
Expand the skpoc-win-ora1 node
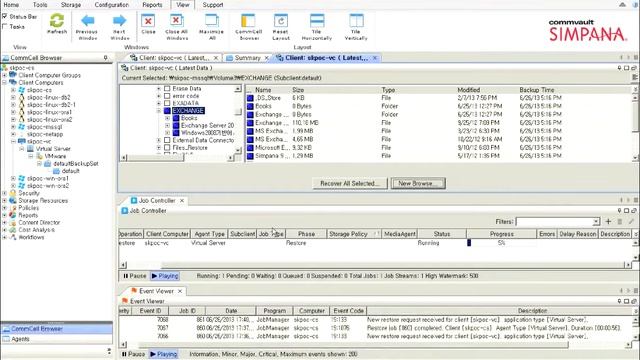pos(13,178)
